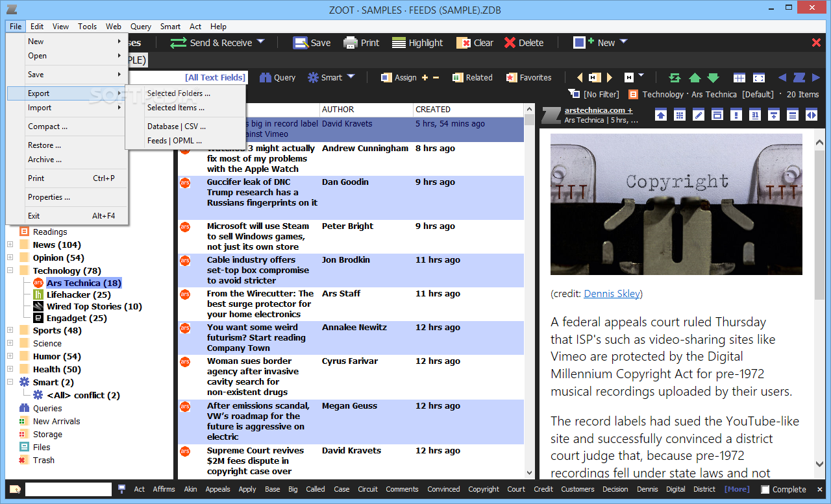Toggle the Complete checkbox
831x504 pixels.
(765, 490)
